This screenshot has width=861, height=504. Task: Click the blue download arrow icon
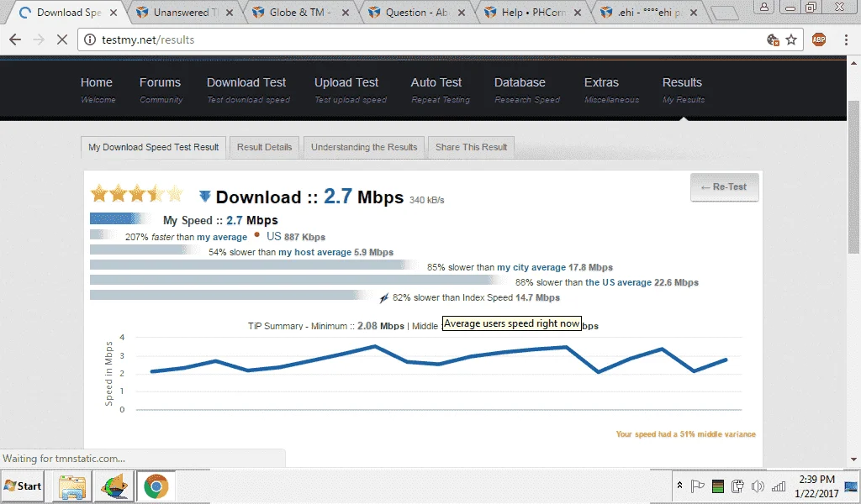tap(205, 196)
